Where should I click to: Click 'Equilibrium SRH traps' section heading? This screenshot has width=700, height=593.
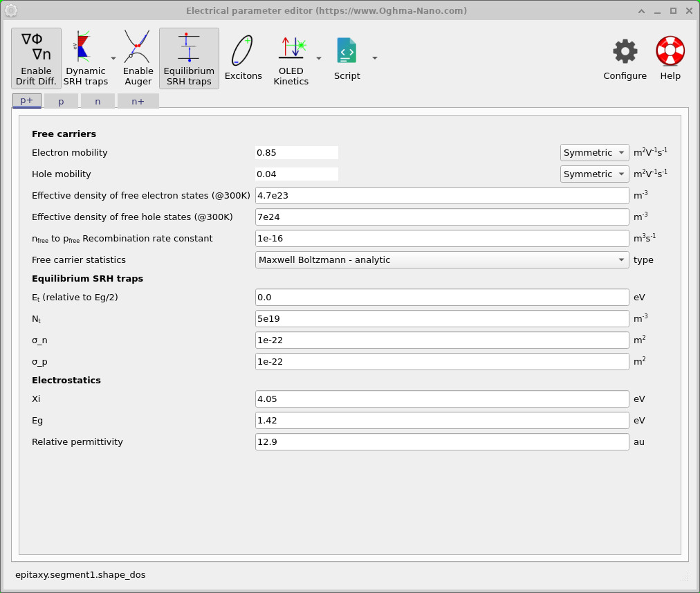tap(87, 279)
